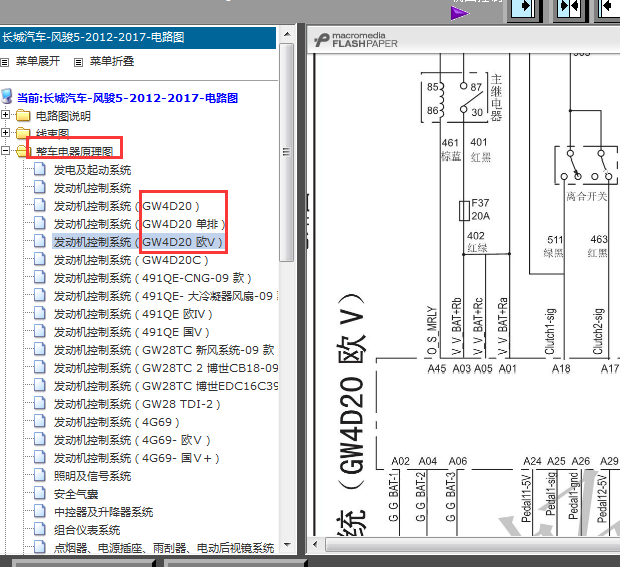Click tree panel scrollbar down arrow
The width and height of the screenshot is (620, 567).
[287, 545]
